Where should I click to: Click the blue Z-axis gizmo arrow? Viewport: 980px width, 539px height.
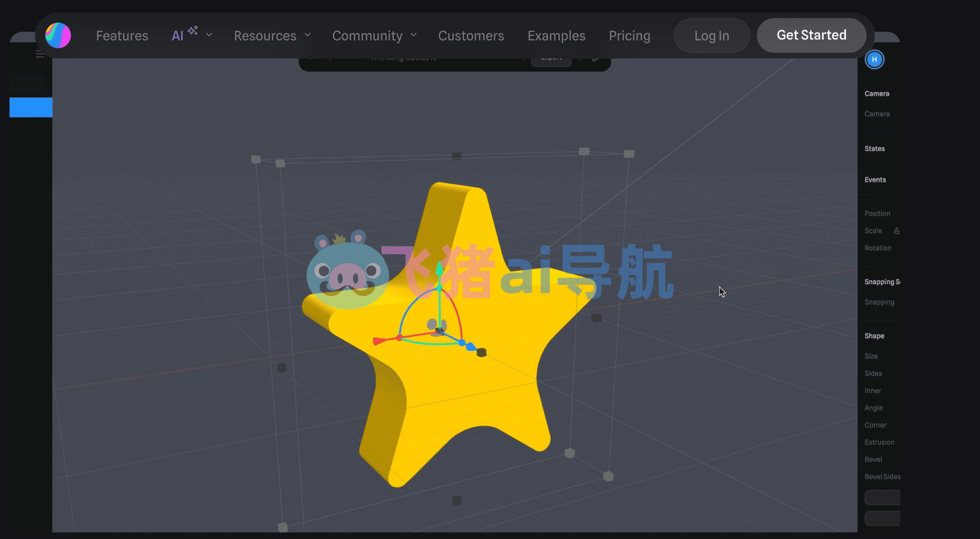[471, 347]
